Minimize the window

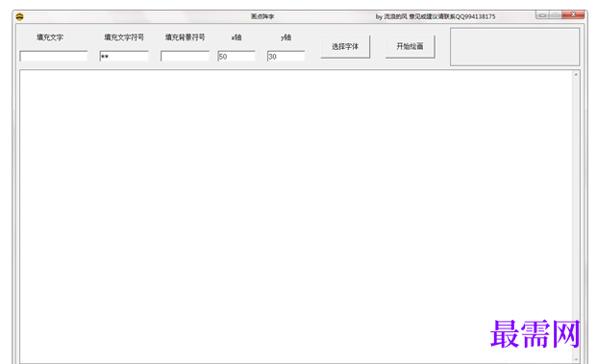tap(542, 15)
